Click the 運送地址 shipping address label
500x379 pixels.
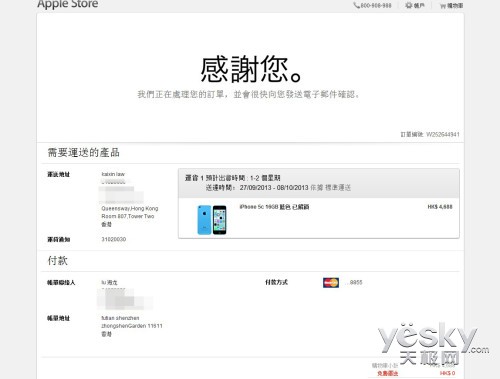tap(59, 174)
